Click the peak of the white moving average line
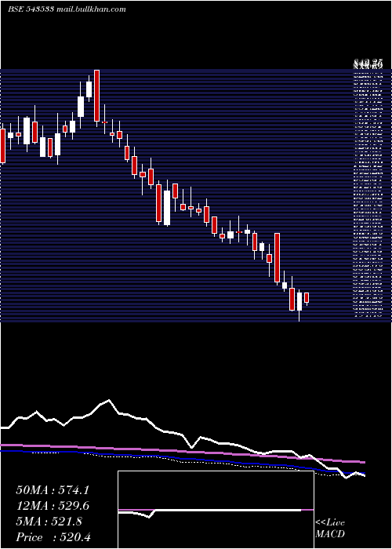The height and width of the screenshot is (549, 392). click(109, 400)
